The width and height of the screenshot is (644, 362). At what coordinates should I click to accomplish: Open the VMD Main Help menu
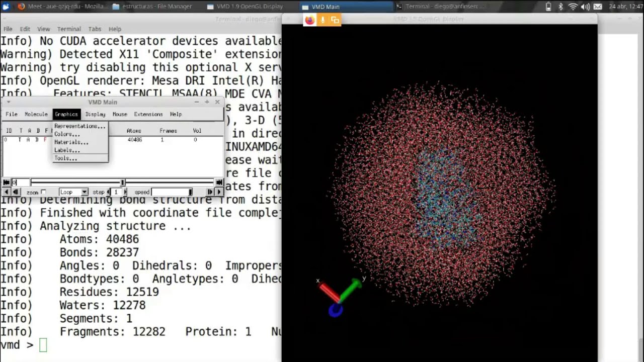(x=176, y=114)
